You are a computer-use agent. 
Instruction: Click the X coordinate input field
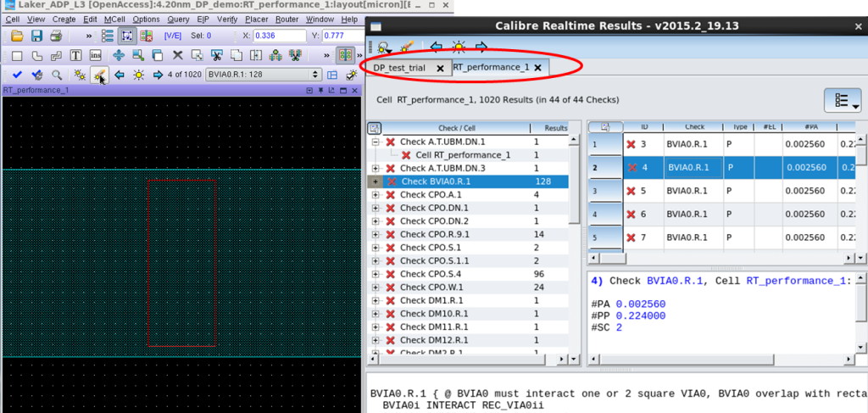pyautogui.click(x=280, y=36)
